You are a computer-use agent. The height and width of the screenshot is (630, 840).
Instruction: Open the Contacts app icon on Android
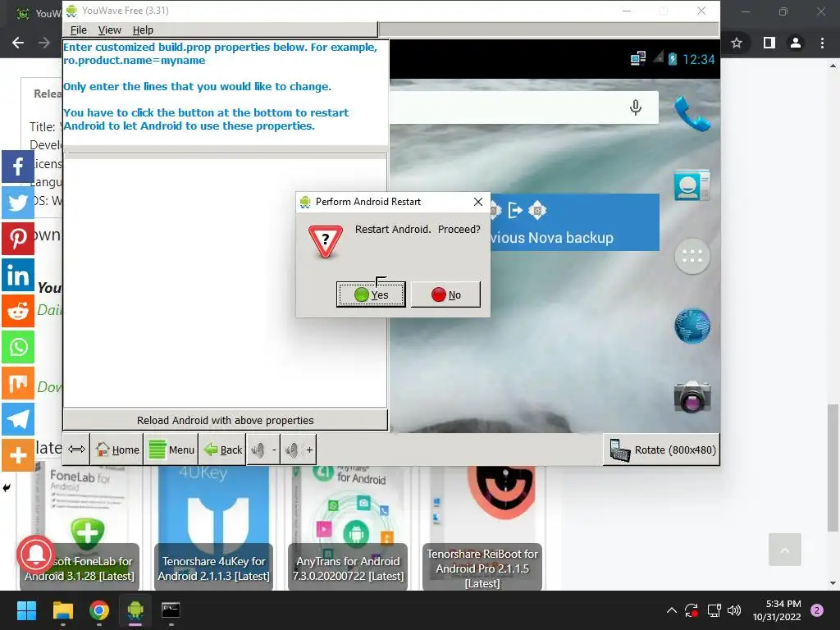pyautogui.click(x=692, y=185)
